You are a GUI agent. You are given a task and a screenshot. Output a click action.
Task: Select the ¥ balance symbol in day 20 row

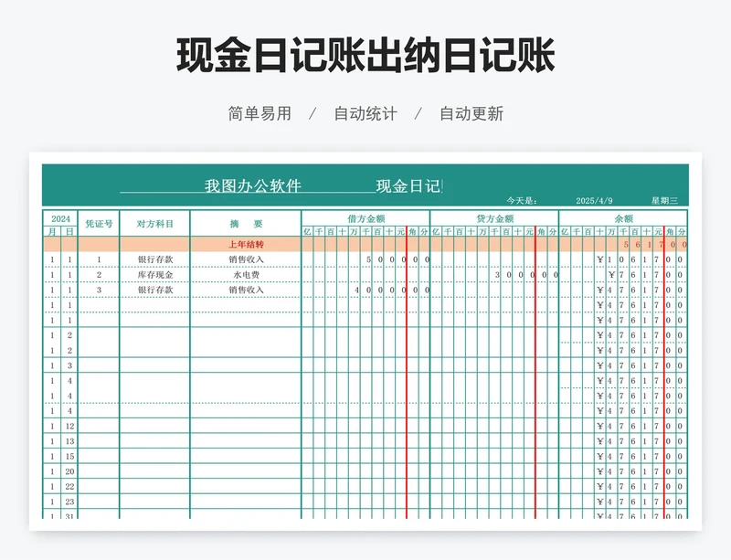(x=599, y=471)
